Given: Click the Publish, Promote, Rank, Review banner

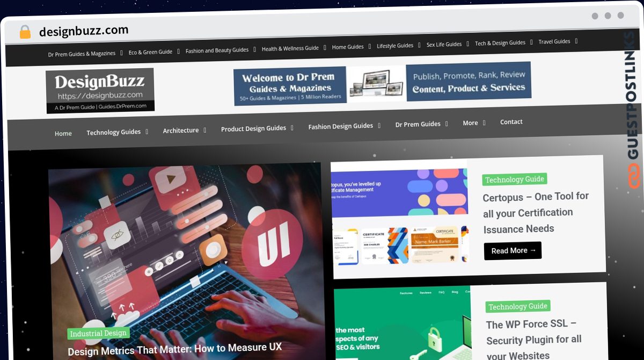Looking at the screenshot, I should 469,81.
